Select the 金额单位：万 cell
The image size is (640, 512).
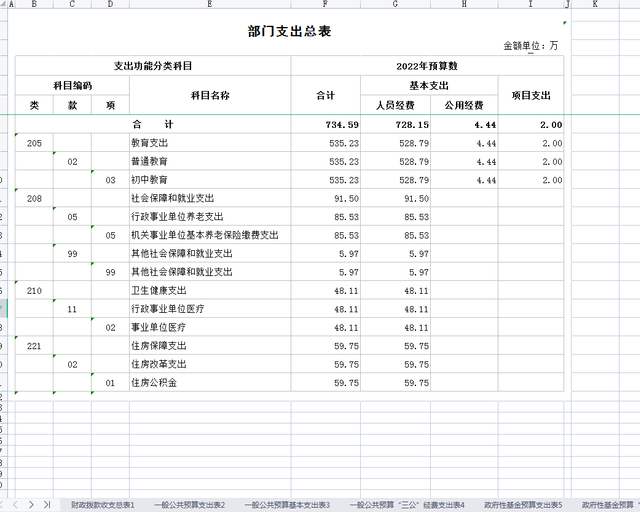531,47
